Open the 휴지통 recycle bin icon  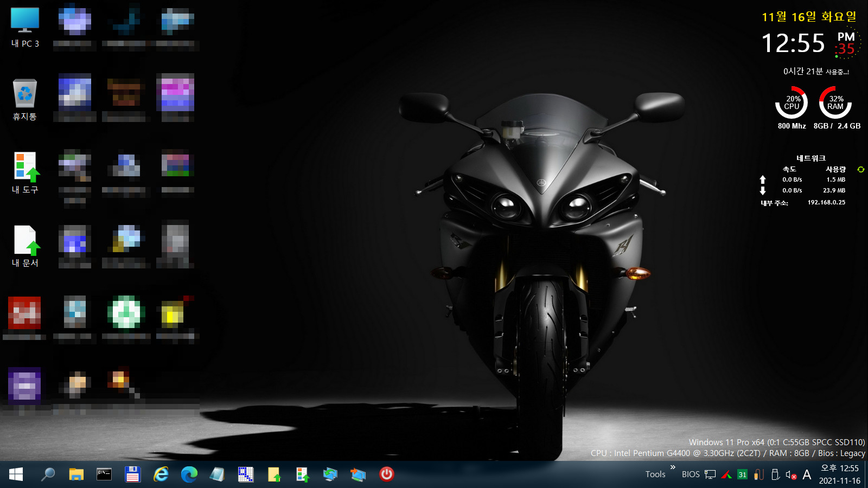point(25,100)
